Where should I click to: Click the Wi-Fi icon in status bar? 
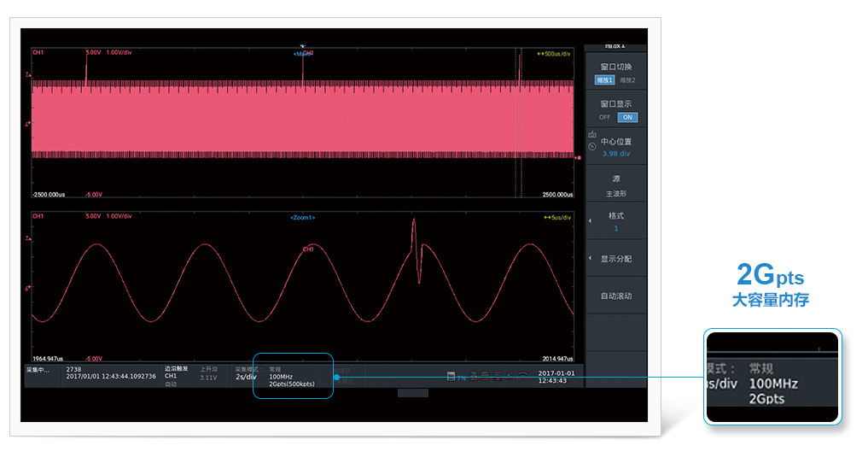(x=523, y=377)
